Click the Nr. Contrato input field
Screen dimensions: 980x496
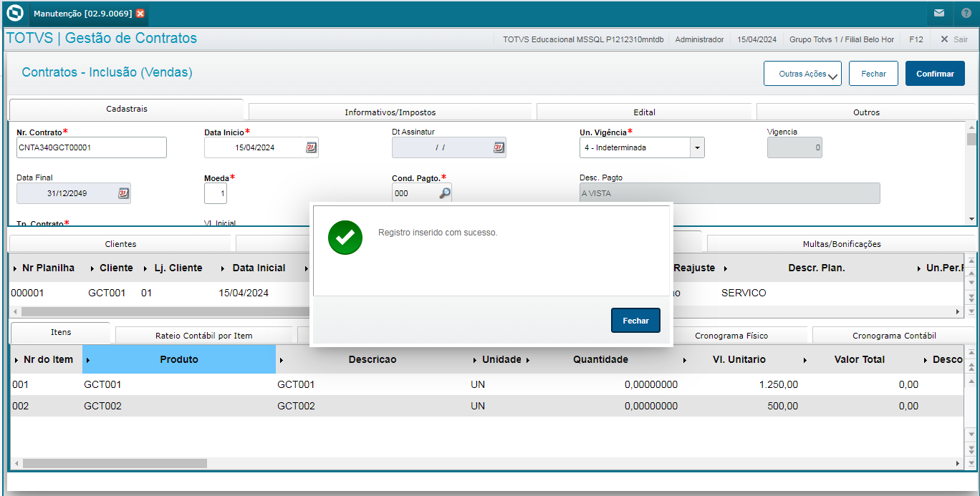(92, 147)
